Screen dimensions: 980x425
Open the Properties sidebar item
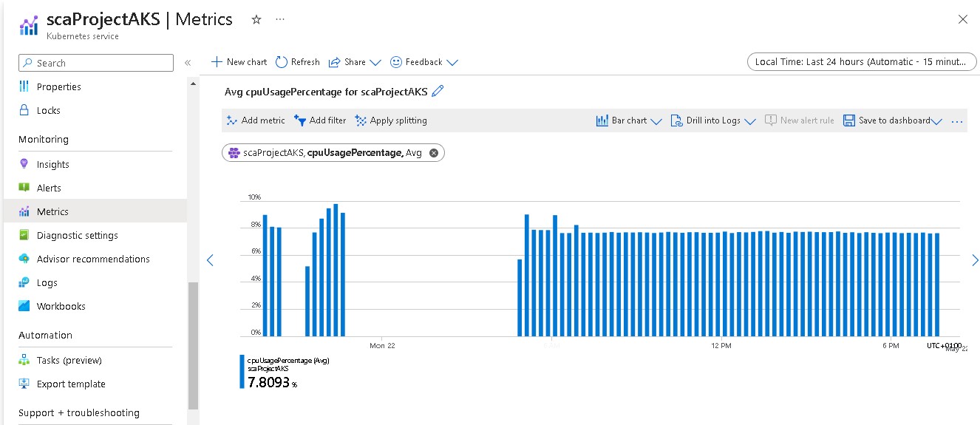click(59, 86)
